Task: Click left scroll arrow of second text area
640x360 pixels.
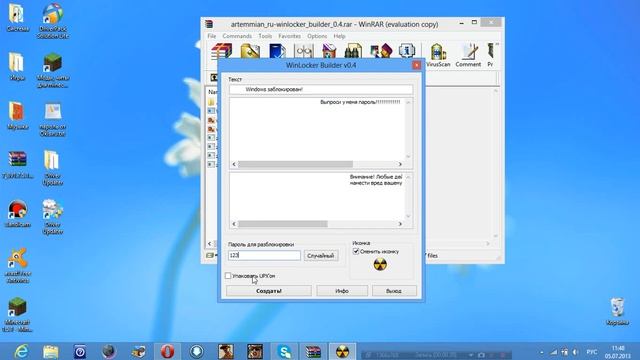Action: coord(234,224)
